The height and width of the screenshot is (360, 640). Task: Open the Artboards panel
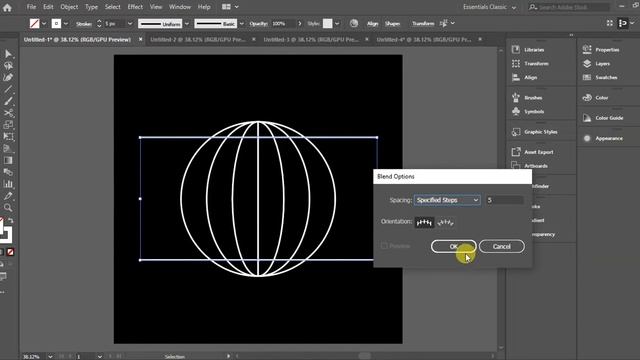530,166
